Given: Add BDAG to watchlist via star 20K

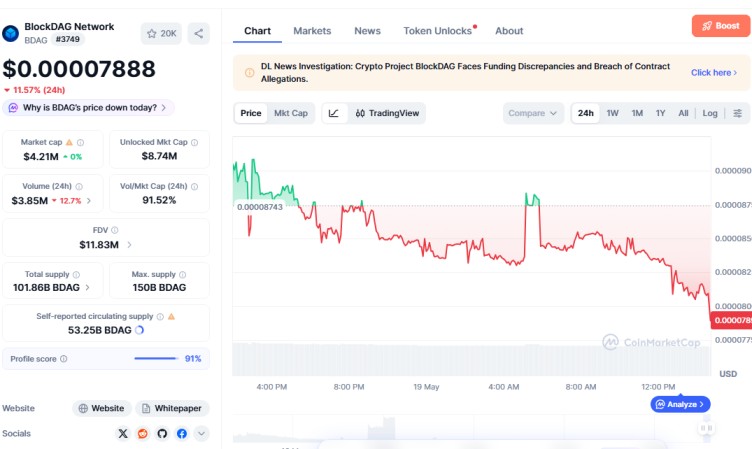Looking at the screenshot, I should point(161,34).
